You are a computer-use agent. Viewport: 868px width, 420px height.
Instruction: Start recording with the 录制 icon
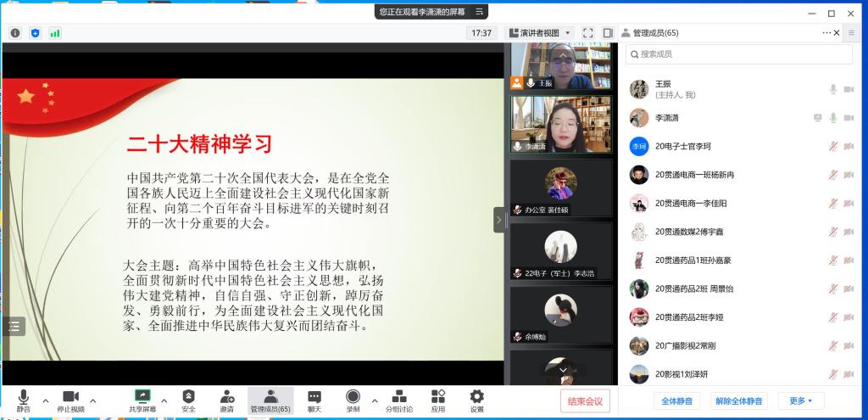353,396
